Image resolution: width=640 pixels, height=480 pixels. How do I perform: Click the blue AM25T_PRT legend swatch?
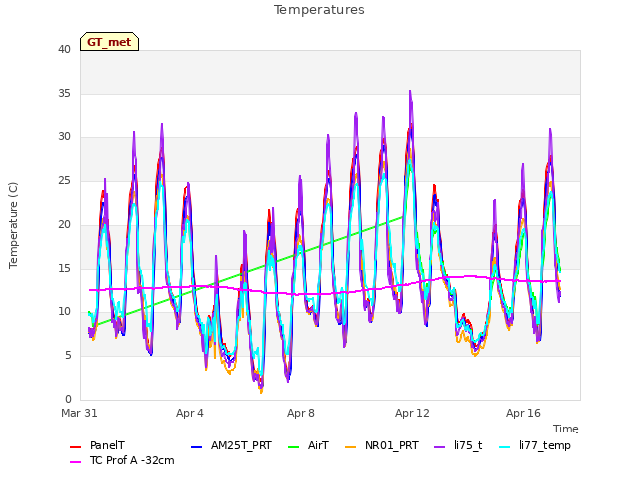pos(197,447)
